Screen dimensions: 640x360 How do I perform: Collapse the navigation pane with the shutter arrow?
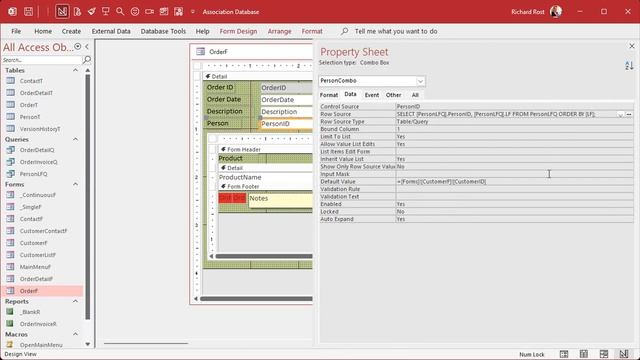(87, 47)
